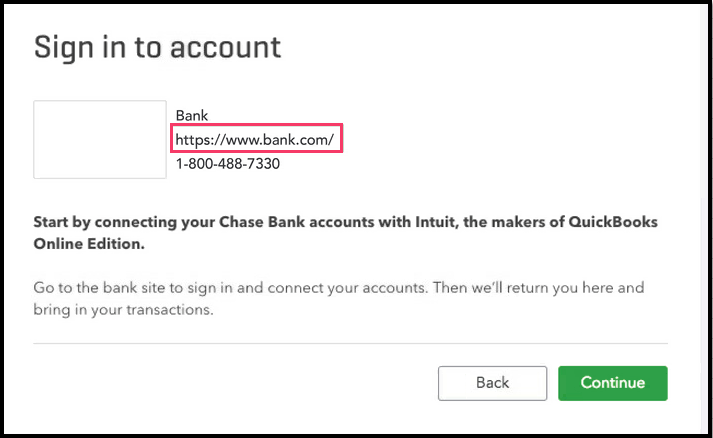Click the green Continue button
713x438 pixels.
612,383
